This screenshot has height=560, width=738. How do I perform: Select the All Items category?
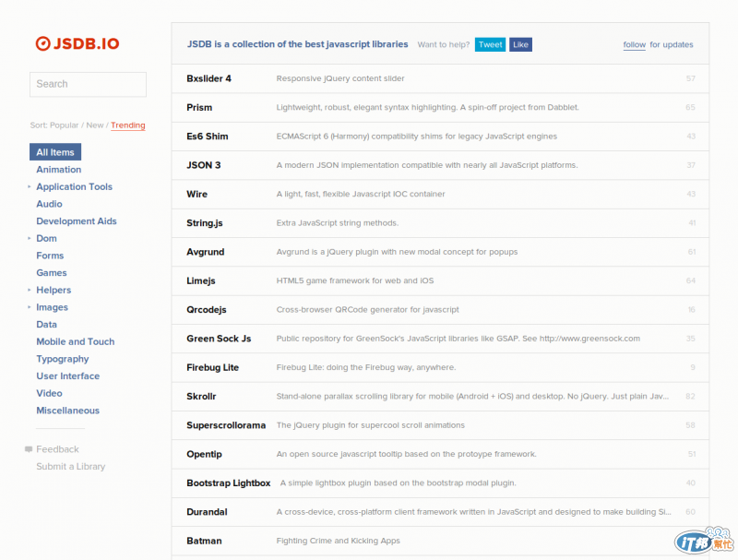click(55, 152)
